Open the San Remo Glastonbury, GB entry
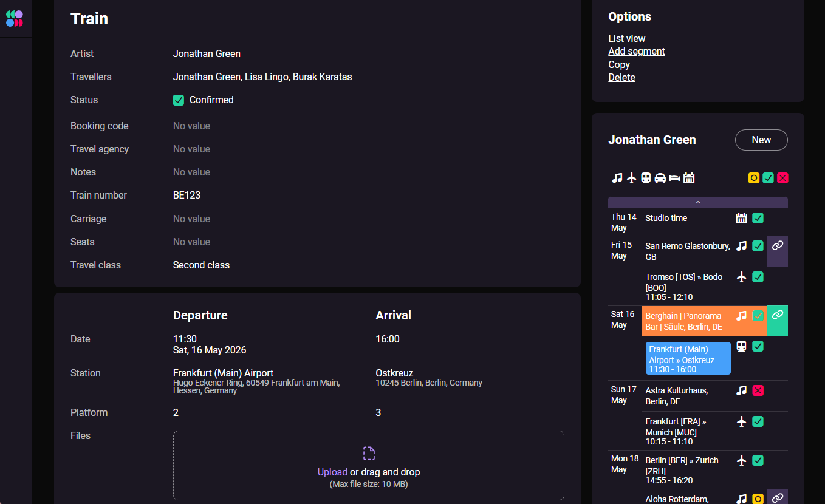The width and height of the screenshot is (825, 504). [x=688, y=251]
